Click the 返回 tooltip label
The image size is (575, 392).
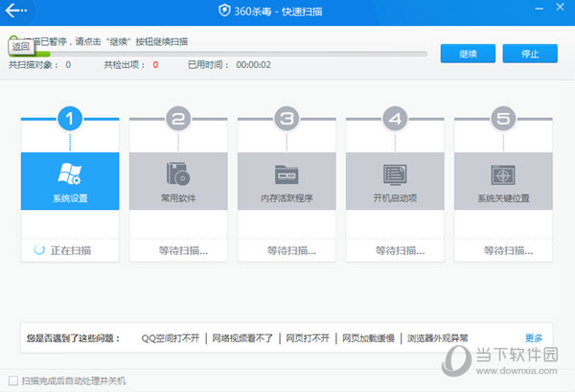[21, 47]
